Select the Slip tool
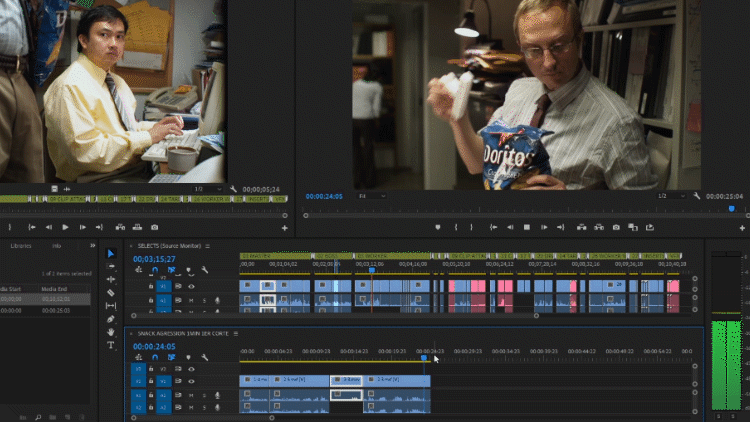This screenshot has height=422, width=750. pyautogui.click(x=111, y=306)
